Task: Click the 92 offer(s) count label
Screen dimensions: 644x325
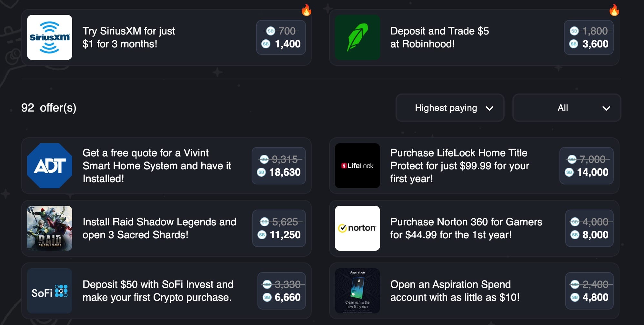Action: click(x=49, y=108)
